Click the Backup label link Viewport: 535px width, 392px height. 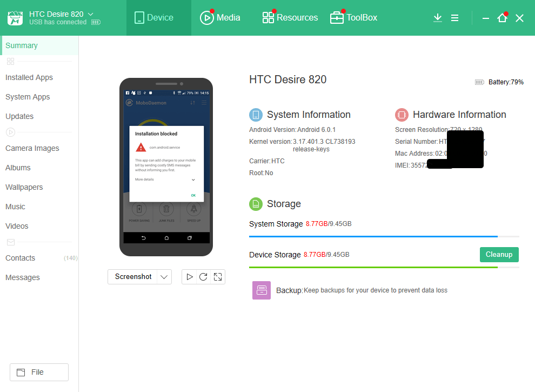[289, 290]
